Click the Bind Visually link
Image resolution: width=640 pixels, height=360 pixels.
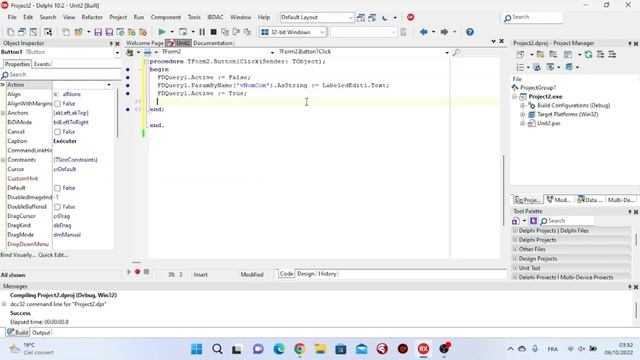click(18, 255)
